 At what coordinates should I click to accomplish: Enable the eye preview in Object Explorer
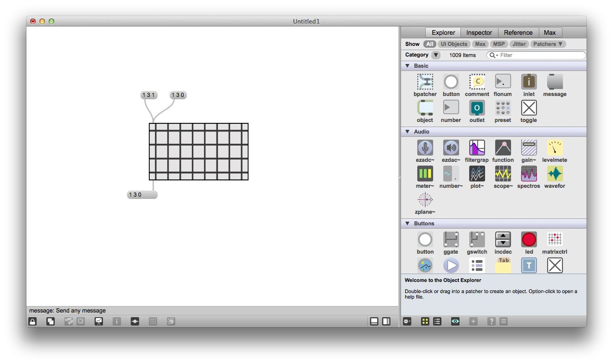pos(455,321)
